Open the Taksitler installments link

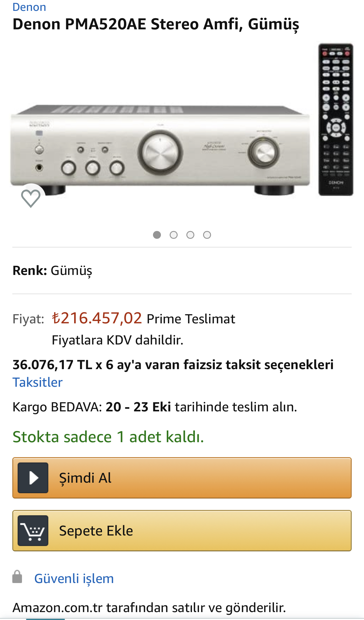point(38,382)
